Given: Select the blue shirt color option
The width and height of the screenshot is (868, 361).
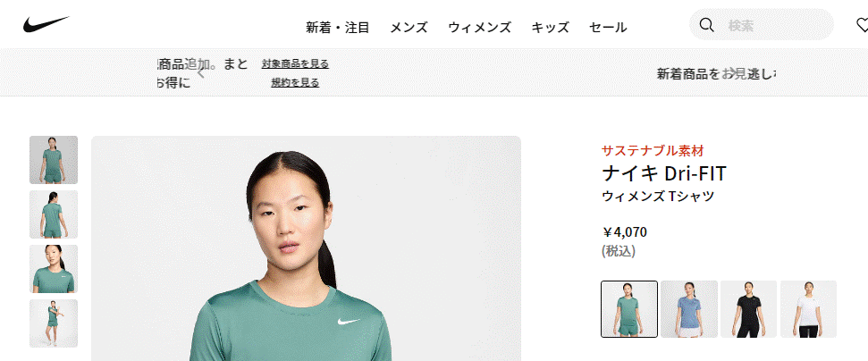Looking at the screenshot, I should [689, 309].
